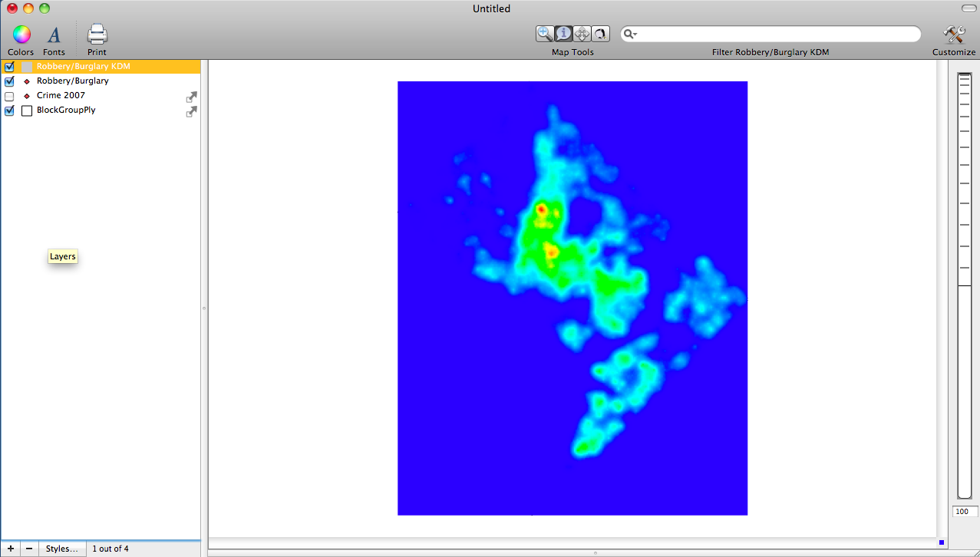Viewport: 980px width, 557px height.
Task: Open the Fonts panel
Action: [54, 35]
